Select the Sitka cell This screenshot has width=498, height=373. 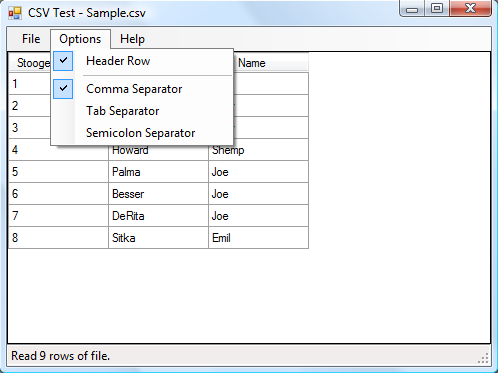(158, 238)
